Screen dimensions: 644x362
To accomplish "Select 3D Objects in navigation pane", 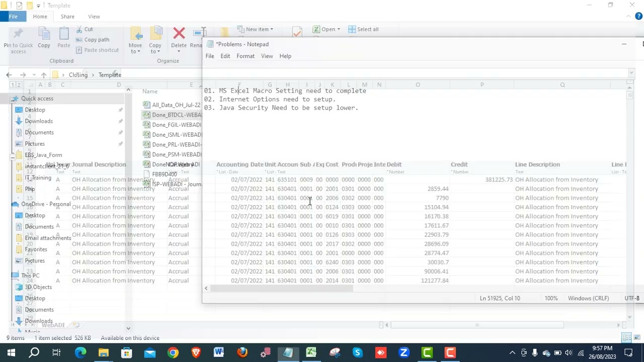I will click(38, 287).
